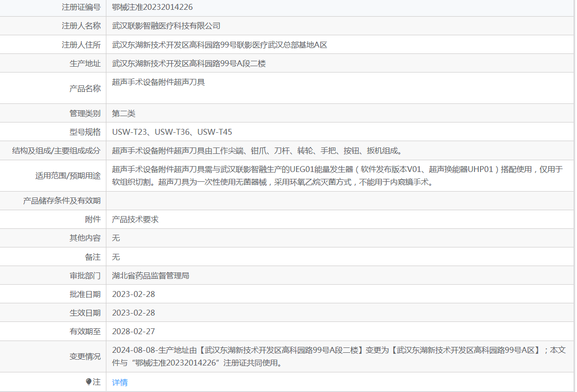Screen dimensions: 577x392
Task: Click the 注册证编号 label
Action: coord(81,7)
